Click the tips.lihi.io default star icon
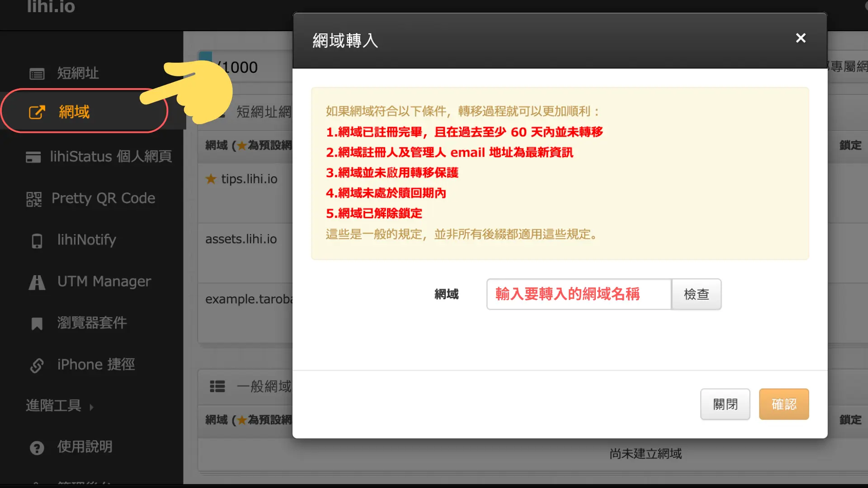 [211, 179]
